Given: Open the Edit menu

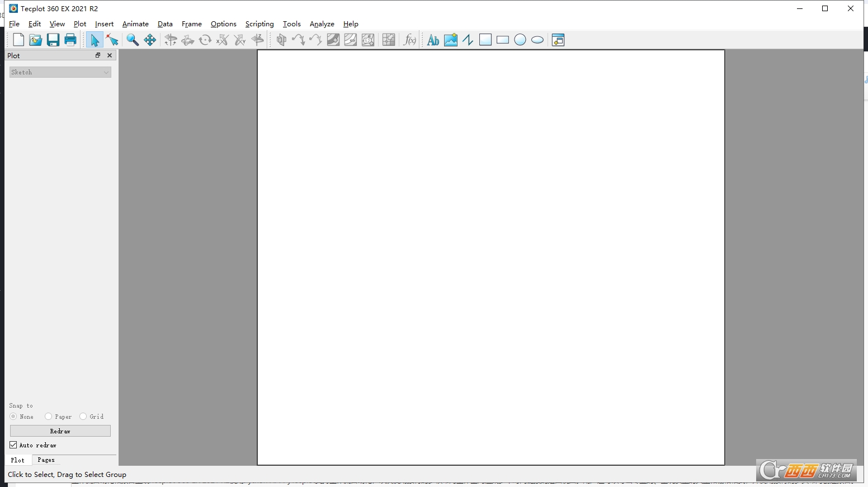Looking at the screenshot, I should coord(35,24).
